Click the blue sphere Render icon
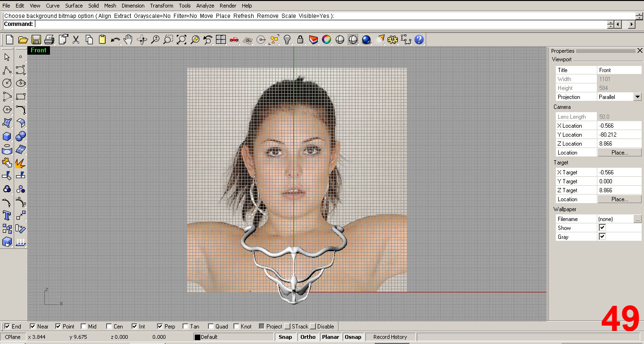Image resolution: width=644 pixels, height=344 pixels. (366, 40)
